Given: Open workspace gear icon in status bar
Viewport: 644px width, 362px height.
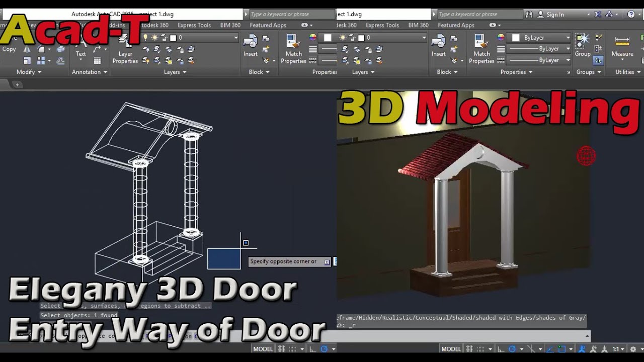Looking at the screenshot, I should pos(633,349).
